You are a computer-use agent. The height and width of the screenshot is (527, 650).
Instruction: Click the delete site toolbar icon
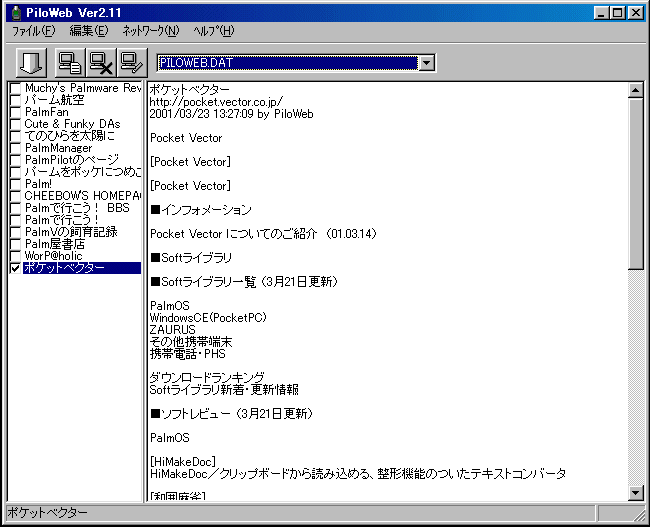coord(101,63)
